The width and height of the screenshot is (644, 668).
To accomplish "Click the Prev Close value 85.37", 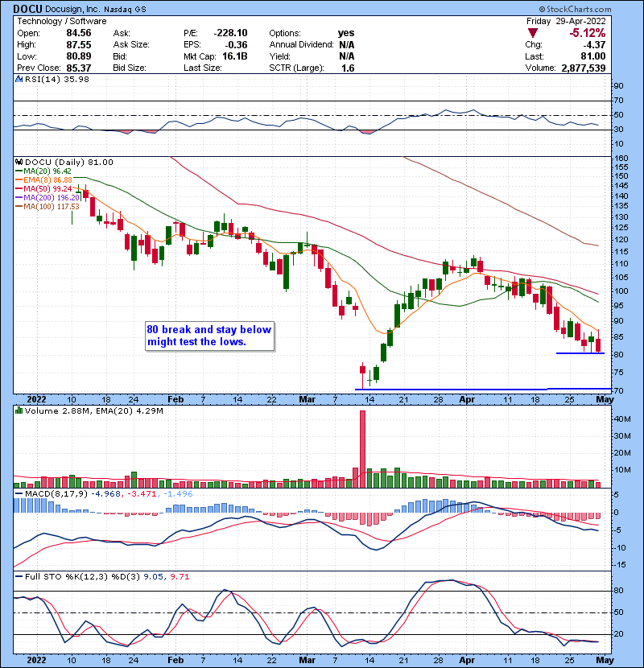I will 78,68.
